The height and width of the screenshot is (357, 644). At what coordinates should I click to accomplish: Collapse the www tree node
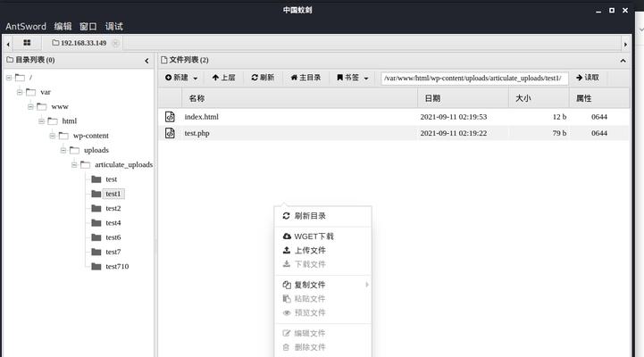click(x=30, y=107)
